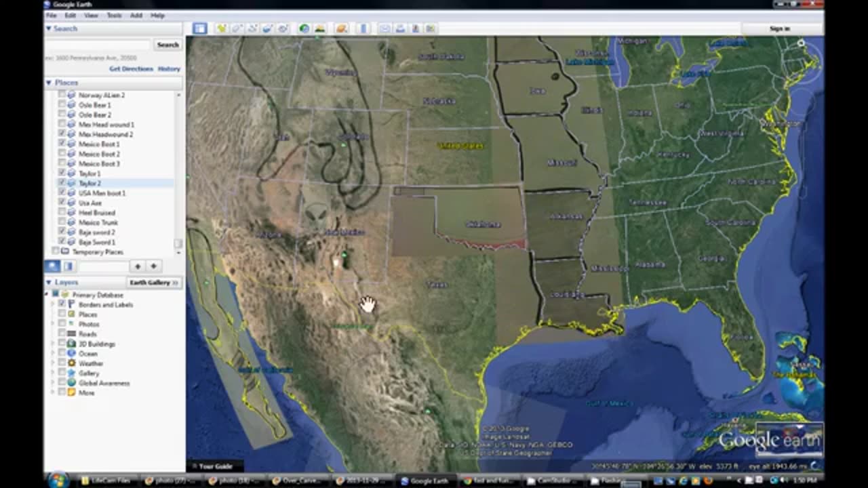This screenshot has height=488, width=868.
Task: Click the Print toolbar icon
Action: coord(400,28)
